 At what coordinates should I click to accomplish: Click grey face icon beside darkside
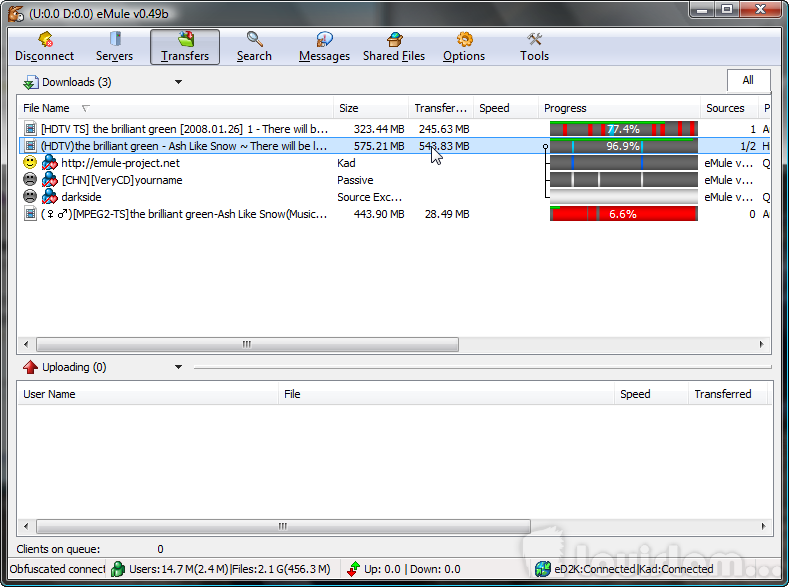pyautogui.click(x=30, y=197)
